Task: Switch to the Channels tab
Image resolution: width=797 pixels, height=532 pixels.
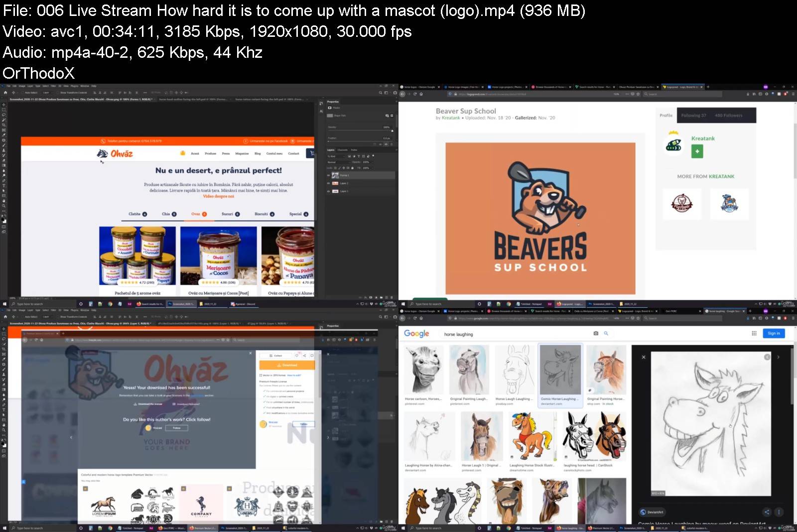Action: tap(343, 150)
